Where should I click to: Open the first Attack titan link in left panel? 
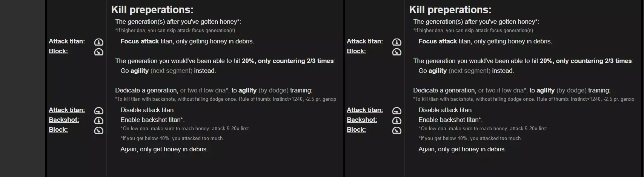tap(67, 41)
